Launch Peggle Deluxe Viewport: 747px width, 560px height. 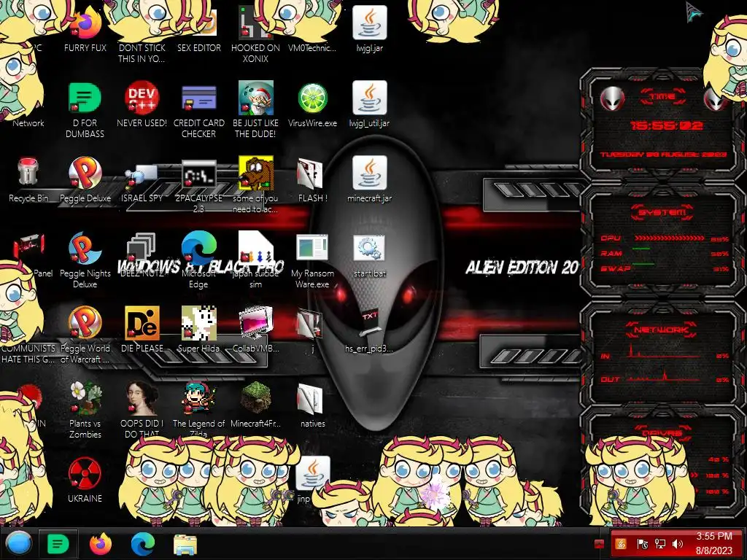tap(85, 173)
